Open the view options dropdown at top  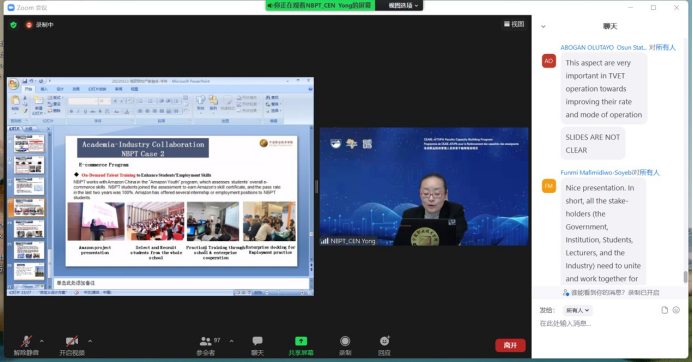pyautogui.click(x=402, y=5)
